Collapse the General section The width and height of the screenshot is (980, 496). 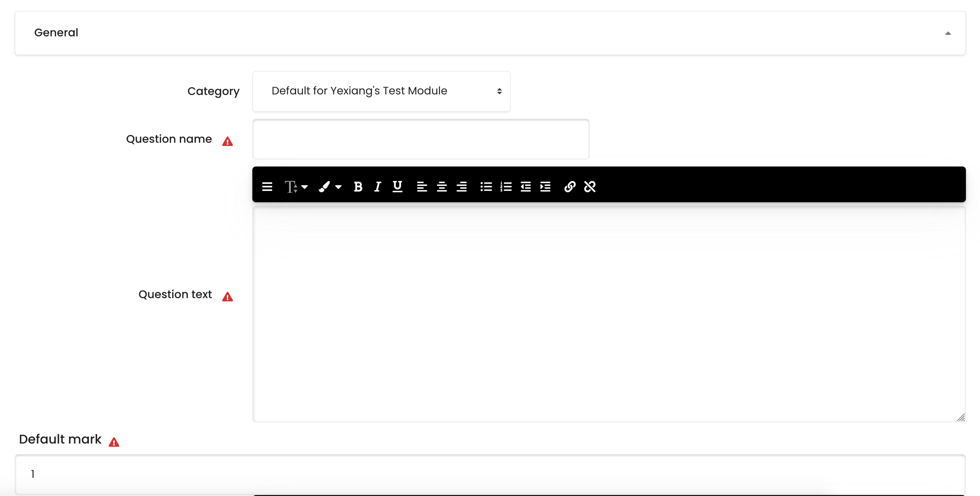point(948,33)
